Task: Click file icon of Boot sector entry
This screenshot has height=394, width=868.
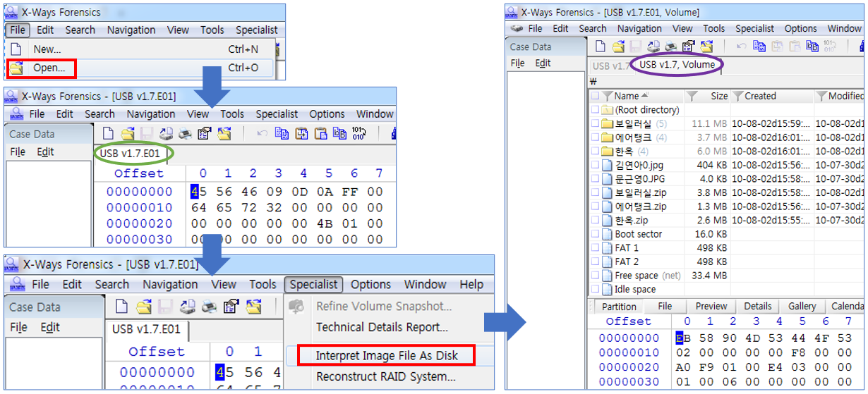Action: pos(607,234)
